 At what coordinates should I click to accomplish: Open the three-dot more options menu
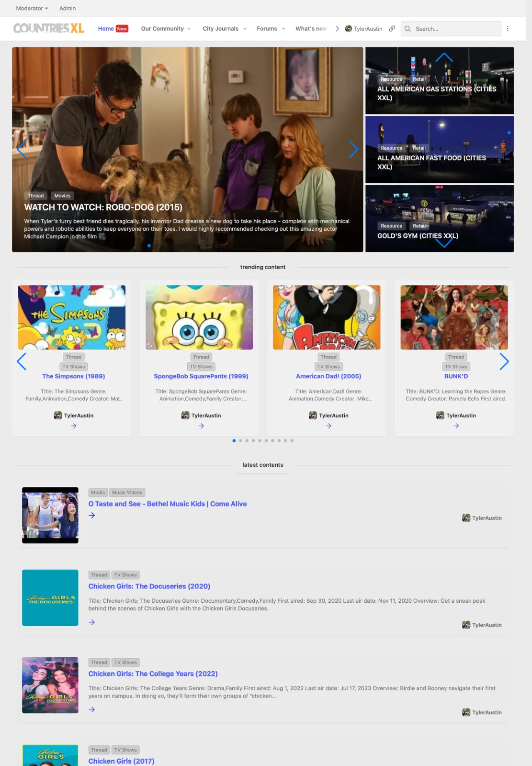pos(508,29)
